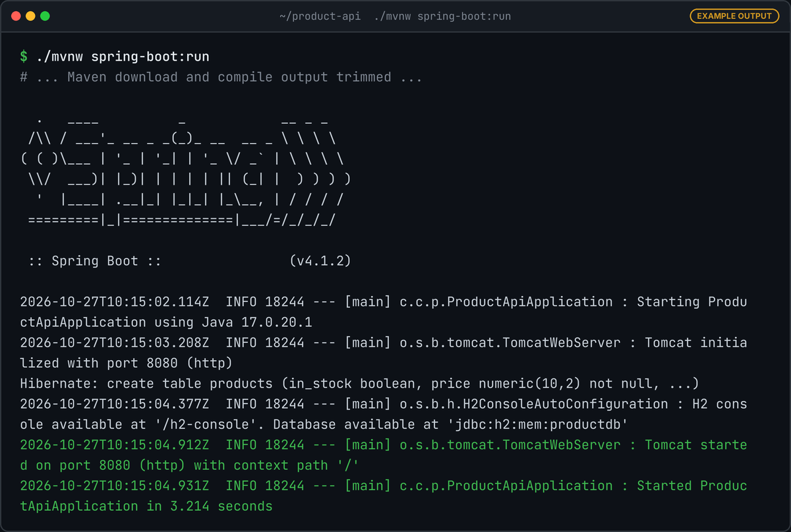This screenshot has height=532, width=791.
Task: Click the timestamp '2026-10-27T10:15:02.114Z'
Action: pos(115,302)
